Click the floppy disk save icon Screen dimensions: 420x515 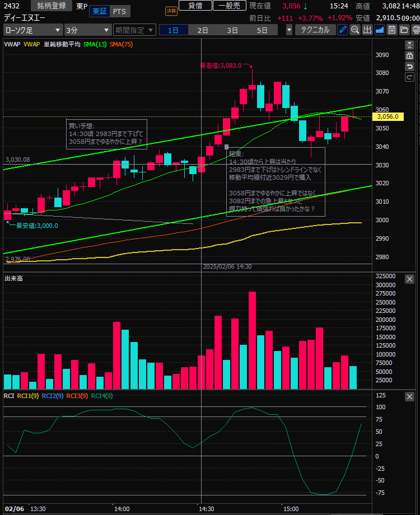pyautogui.click(x=392, y=30)
